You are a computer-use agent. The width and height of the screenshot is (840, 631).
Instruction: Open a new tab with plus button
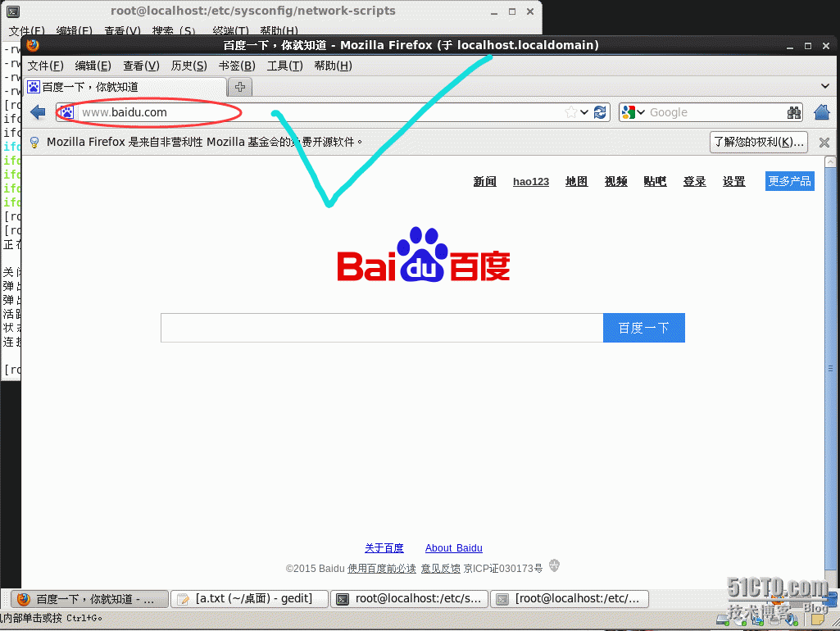(x=240, y=87)
